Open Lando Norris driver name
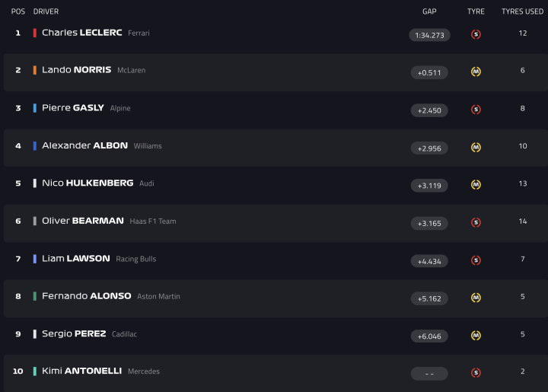Screen dimensions: 548x392 point(76,70)
